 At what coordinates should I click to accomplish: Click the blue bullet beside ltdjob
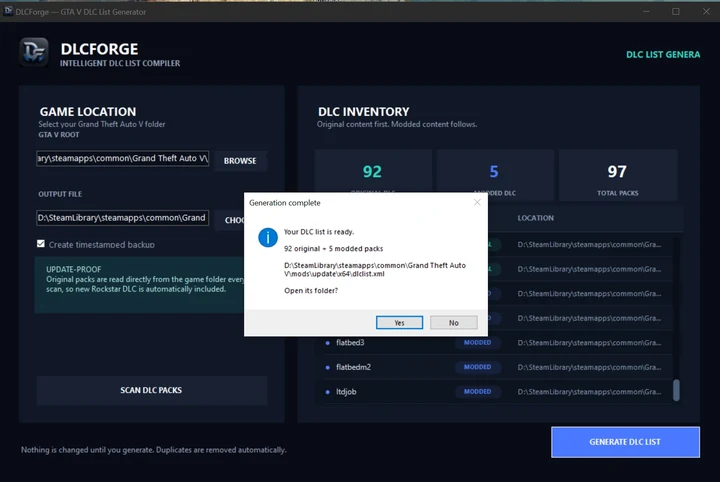coord(327,392)
